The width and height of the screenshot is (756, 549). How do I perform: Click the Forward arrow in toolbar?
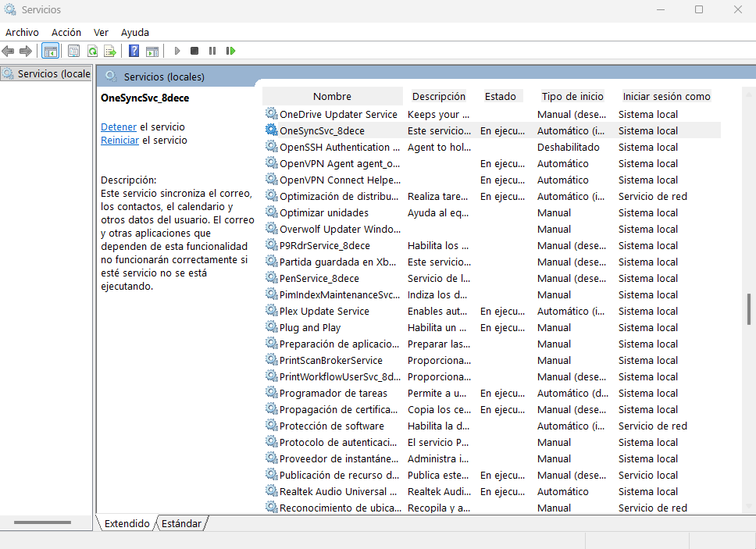pyautogui.click(x=26, y=51)
